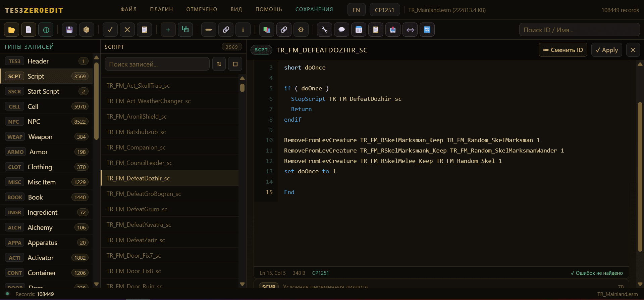Select the NPC record type
Viewport: 644px width, 300px height.
coord(47,122)
